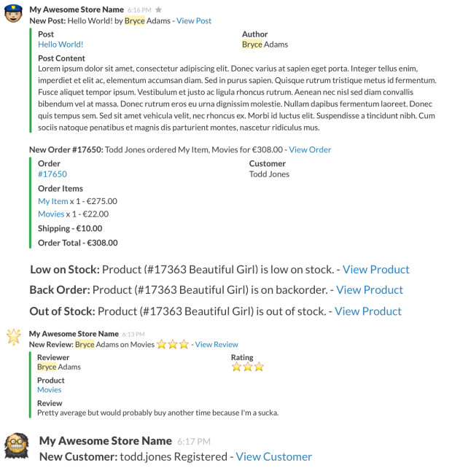Open the Hello World! post link

pyautogui.click(x=61, y=44)
